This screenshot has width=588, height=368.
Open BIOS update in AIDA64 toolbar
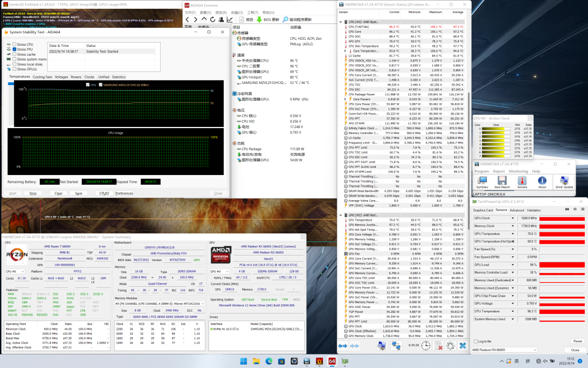pos(268,19)
